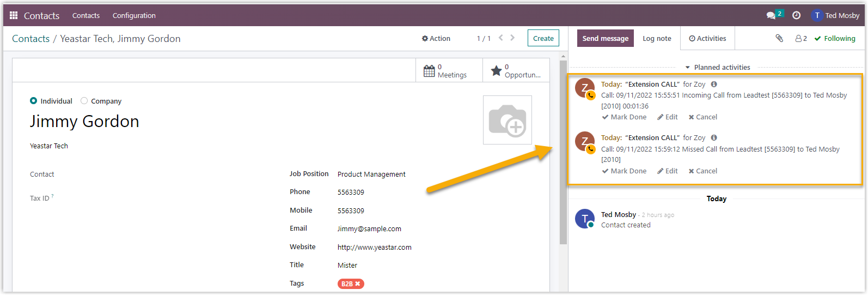Open the clock activities icon in navbar
868x295 pixels.
[796, 15]
